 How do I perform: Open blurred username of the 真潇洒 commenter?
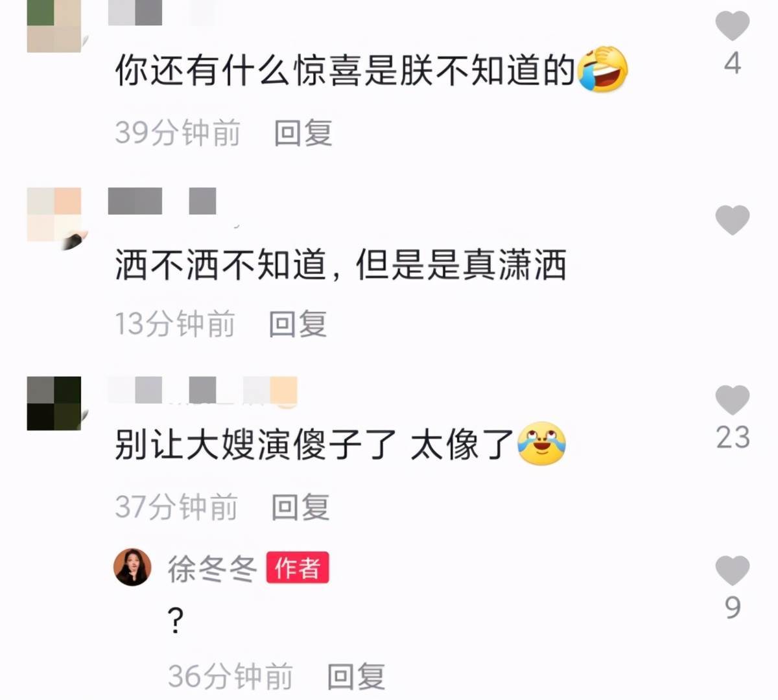[x=162, y=201]
